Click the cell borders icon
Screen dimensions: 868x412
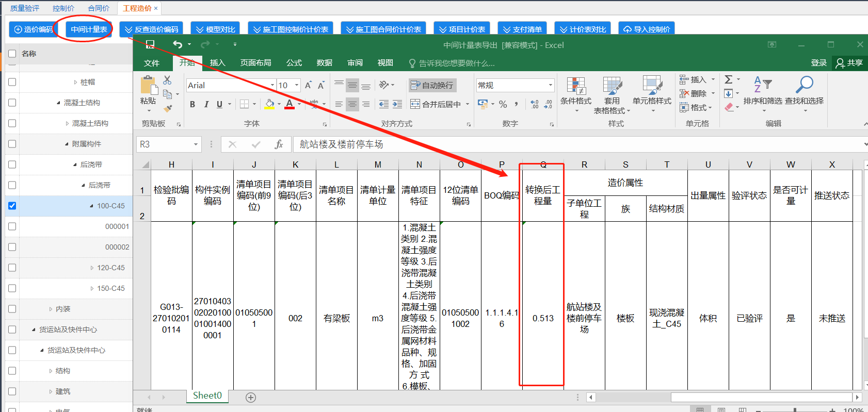tap(245, 104)
